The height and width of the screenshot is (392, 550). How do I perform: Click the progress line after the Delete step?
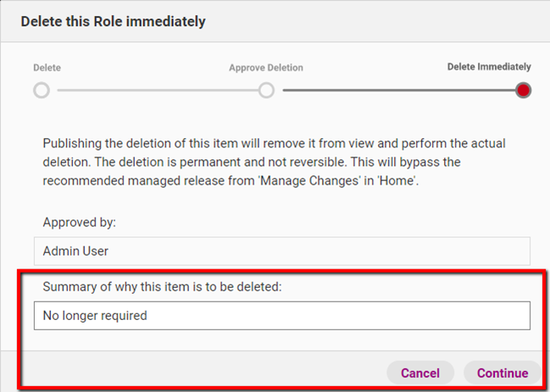pyautogui.click(x=153, y=91)
